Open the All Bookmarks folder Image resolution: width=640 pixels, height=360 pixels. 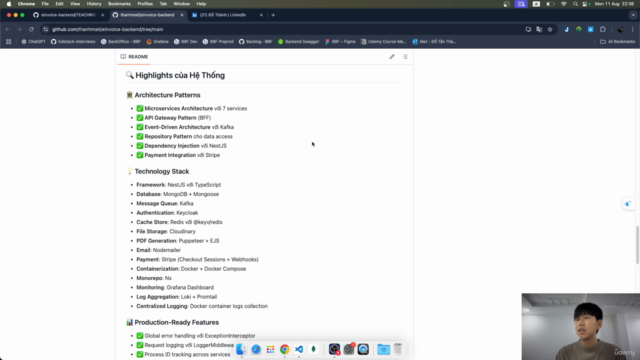pos(618,42)
